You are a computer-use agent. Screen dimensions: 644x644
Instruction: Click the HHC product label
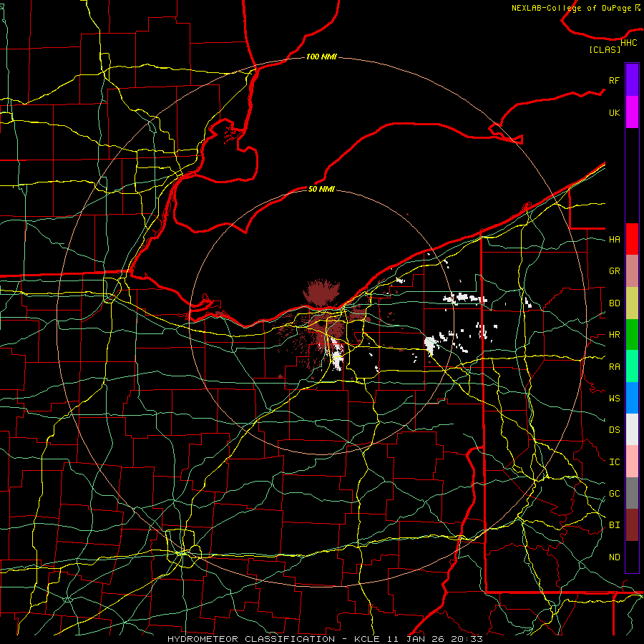[x=629, y=43]
